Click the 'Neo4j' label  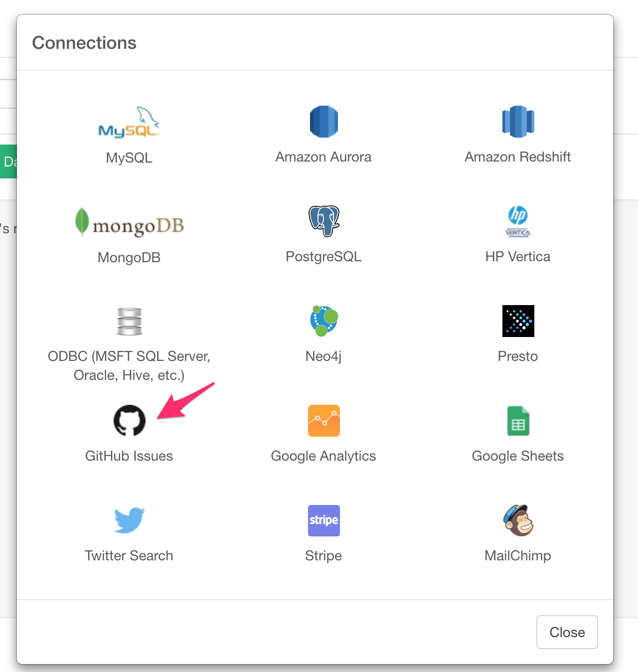(323, 356)
